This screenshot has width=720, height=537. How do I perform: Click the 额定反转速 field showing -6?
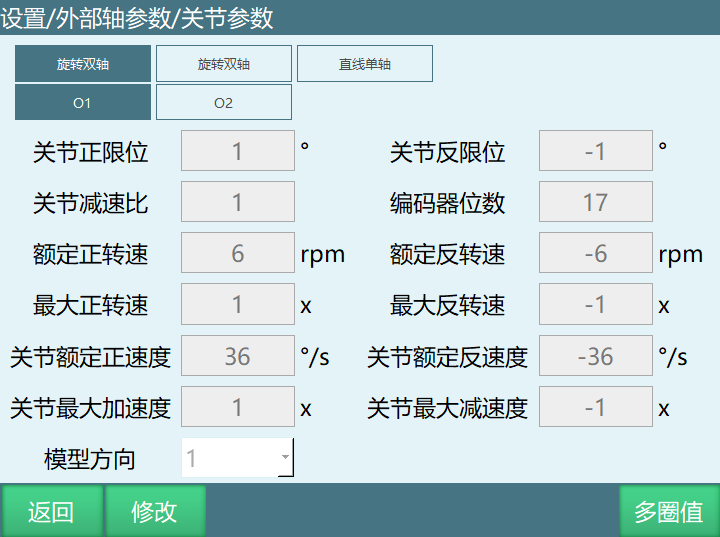point(595,253)
